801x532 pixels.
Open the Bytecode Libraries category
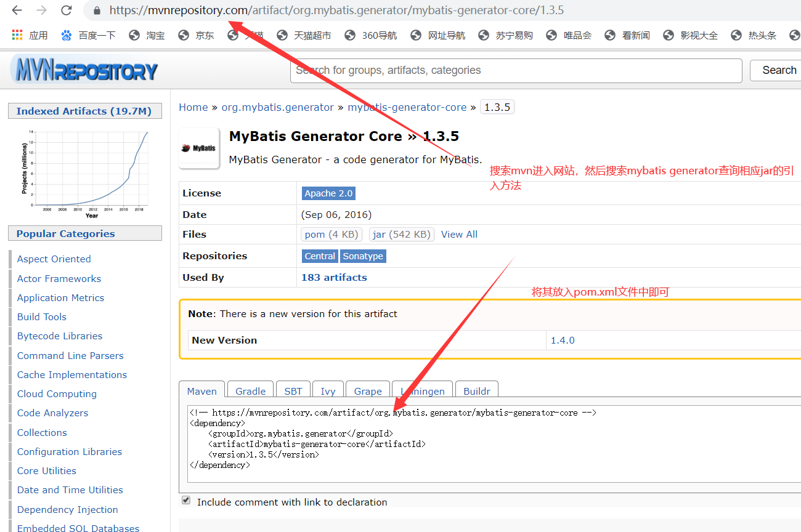60,336
